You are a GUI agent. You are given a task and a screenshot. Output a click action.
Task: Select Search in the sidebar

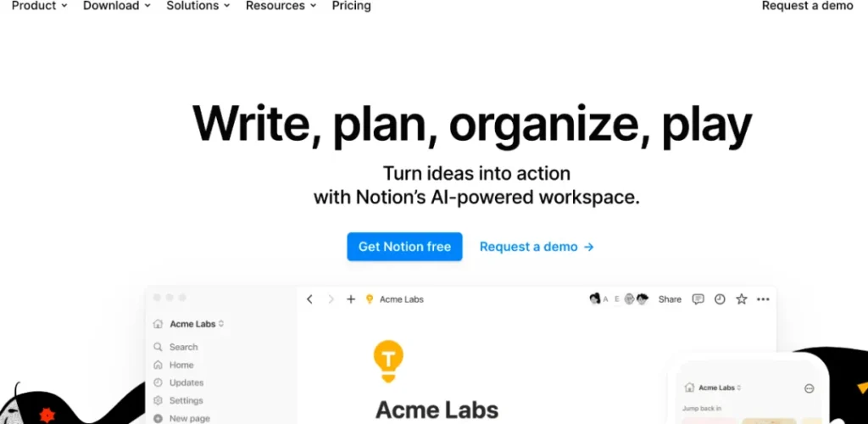tap(175, 347)
